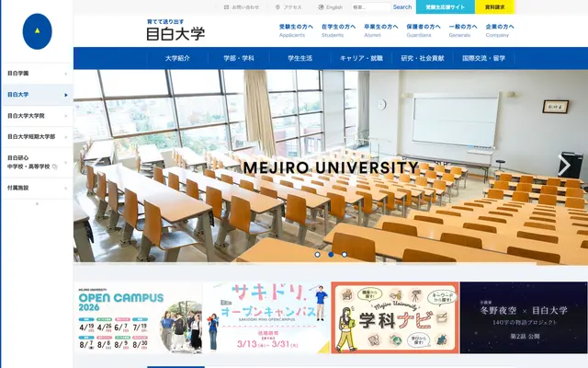Expand the 目白大学短期大学部 sidebar arrow

point(66,137)
